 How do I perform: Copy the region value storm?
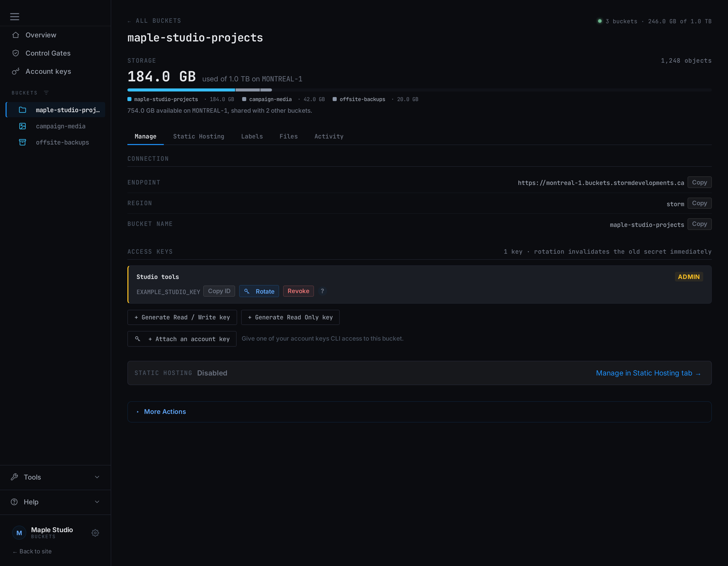[699, 203]
